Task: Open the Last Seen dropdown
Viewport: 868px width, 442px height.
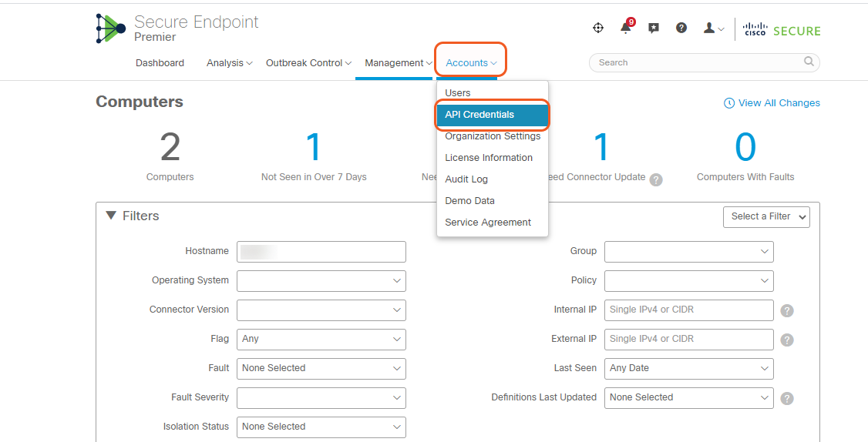Action: point(688,368)
